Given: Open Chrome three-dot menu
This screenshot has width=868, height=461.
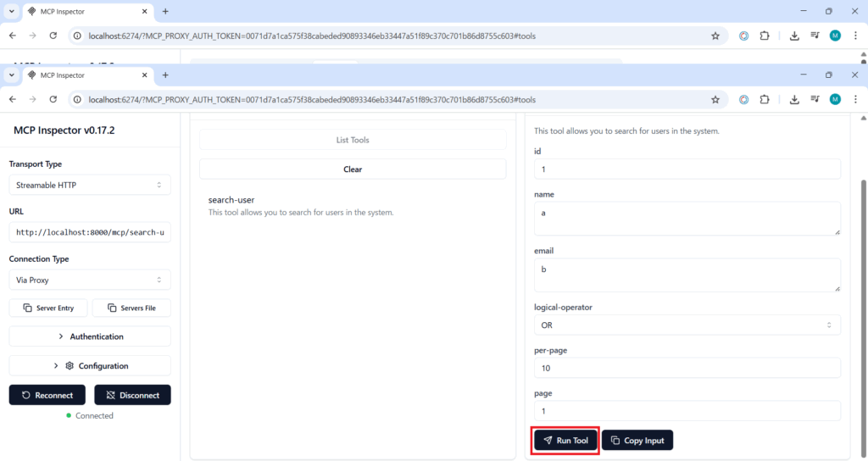Looking at the screenshot, I should (x=854, y=99).
